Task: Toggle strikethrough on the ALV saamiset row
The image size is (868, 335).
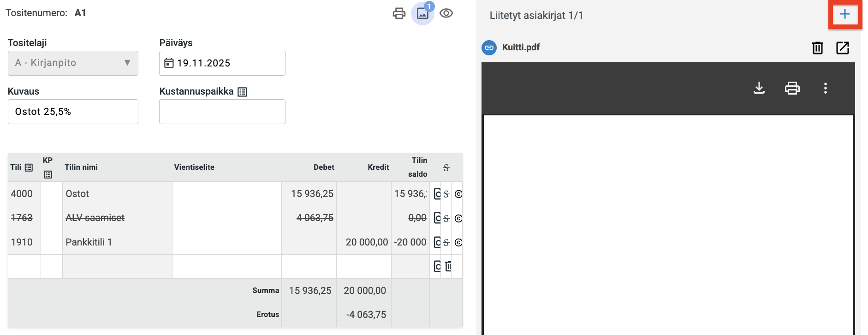Action: [x=446, y=218]
